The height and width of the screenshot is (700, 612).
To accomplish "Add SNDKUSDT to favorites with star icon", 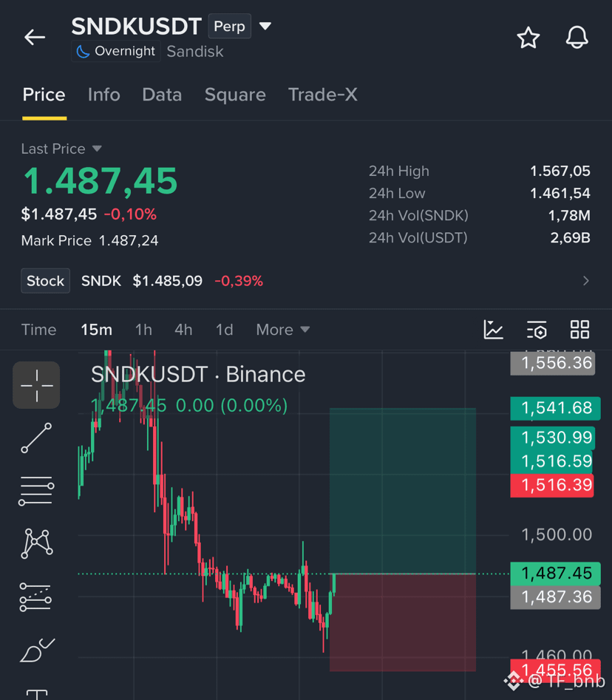I will click(x=528, y=38).
